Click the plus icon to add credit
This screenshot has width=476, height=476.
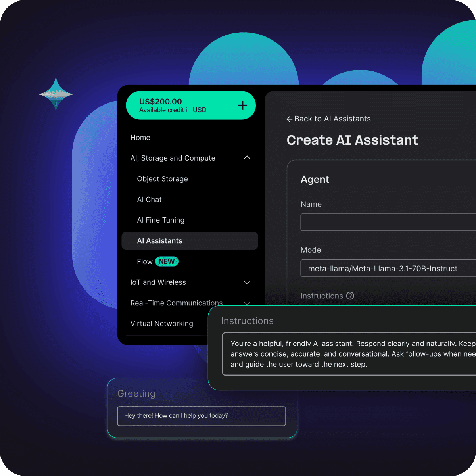242,106
